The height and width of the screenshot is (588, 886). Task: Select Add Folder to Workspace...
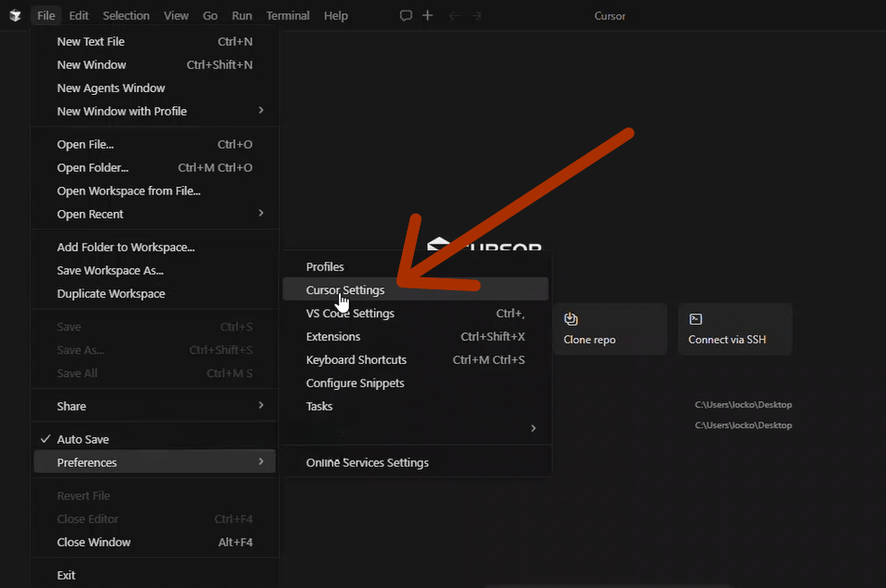pos(154,247)
